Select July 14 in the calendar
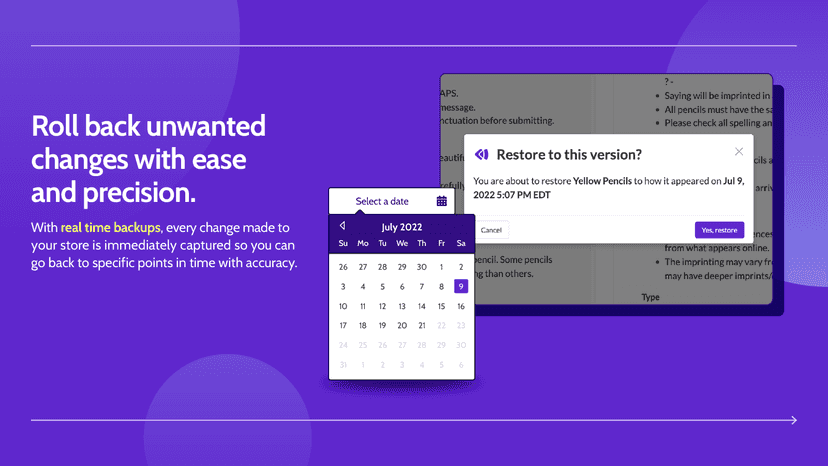Screen dimensions: 828x466 click(x=421, y=306)
